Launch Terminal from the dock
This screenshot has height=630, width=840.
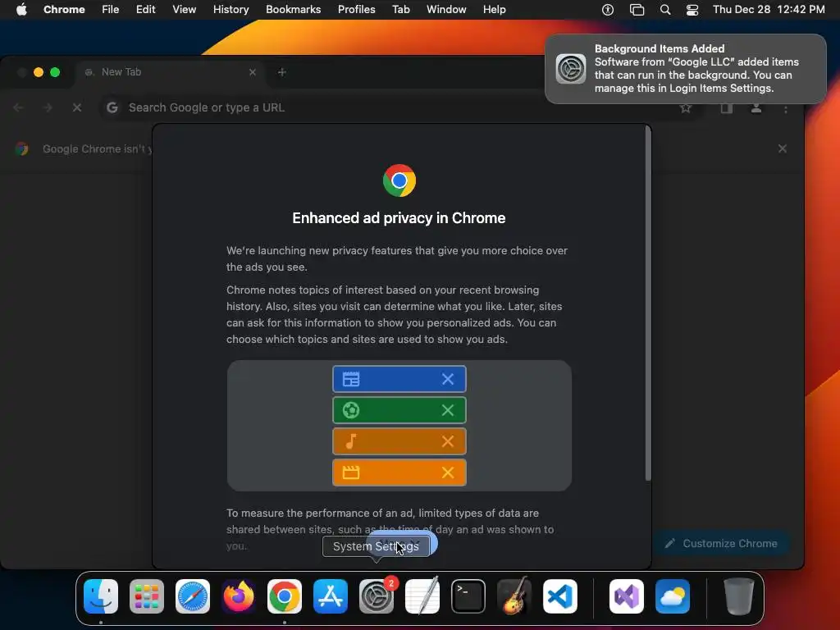click(x=468, y=596)
